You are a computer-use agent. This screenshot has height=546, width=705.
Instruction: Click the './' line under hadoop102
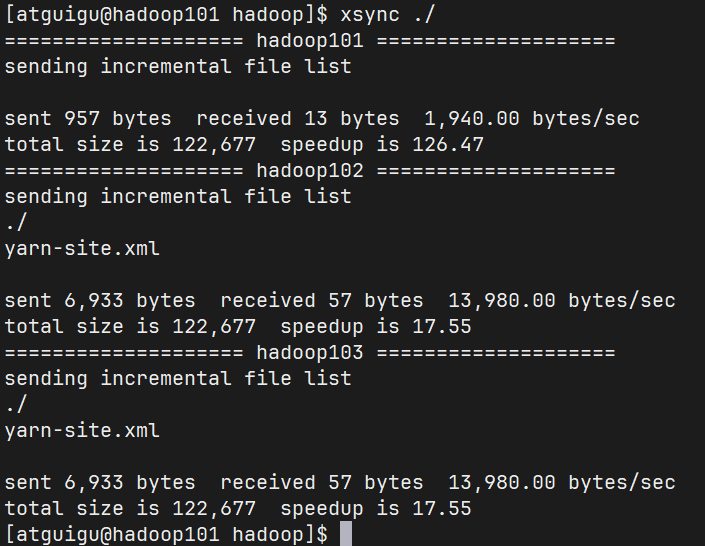[x=16, y=222]
